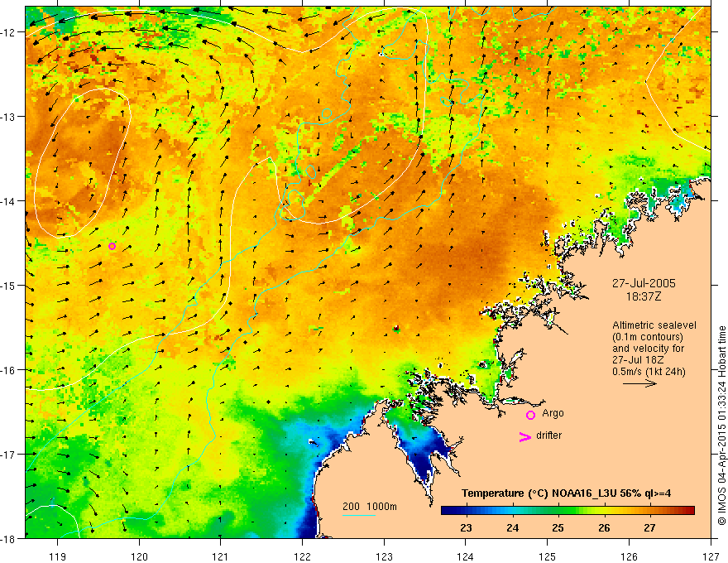Click the IMOS copyright timestamp text
Image resolution: width=728 pixels, height=563 pixels.
click(x=721, y=426)
